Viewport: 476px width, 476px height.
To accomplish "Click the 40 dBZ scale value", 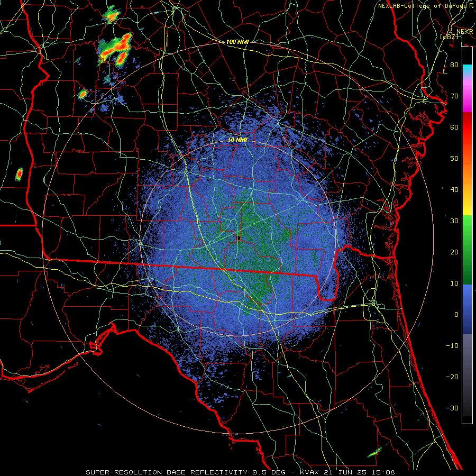I will tap(454, 190).
